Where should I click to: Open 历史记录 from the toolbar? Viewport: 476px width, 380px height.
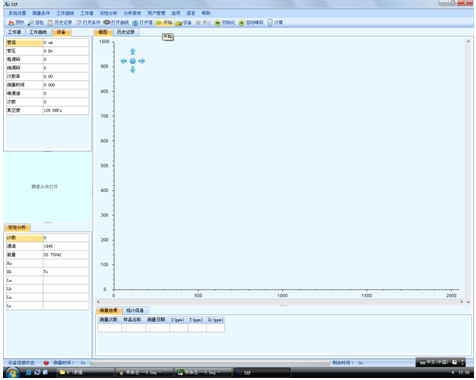(x=59, y=23)
